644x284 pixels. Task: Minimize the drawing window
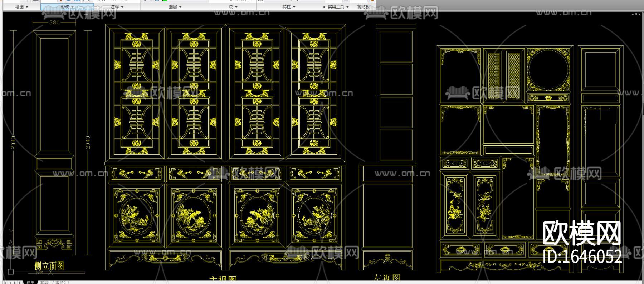(x=633, y=14)
